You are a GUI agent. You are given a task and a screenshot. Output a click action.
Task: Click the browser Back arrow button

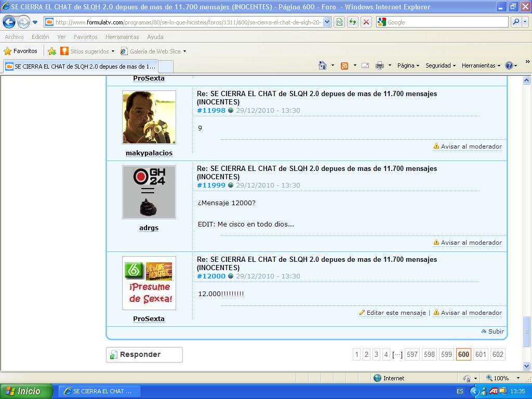coord(9,22)
